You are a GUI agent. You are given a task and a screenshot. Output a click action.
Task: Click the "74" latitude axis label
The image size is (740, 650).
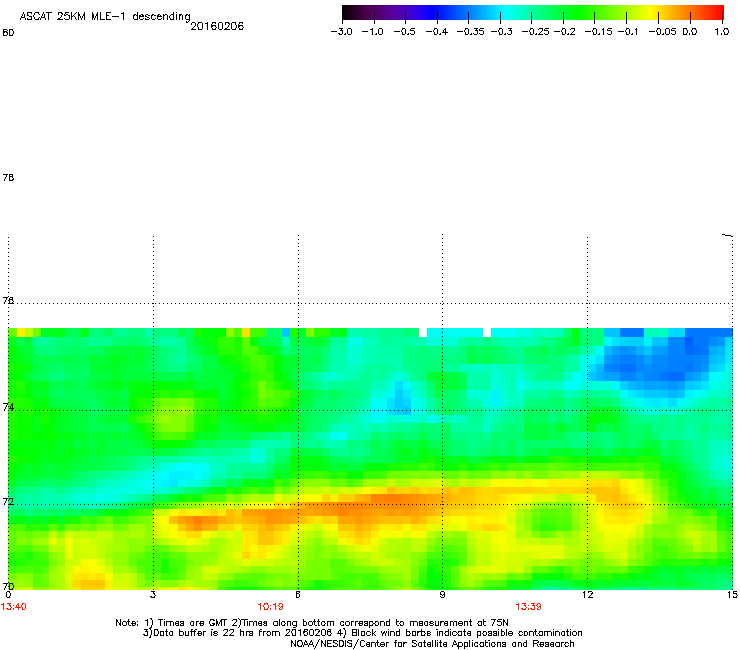[8, 407]
